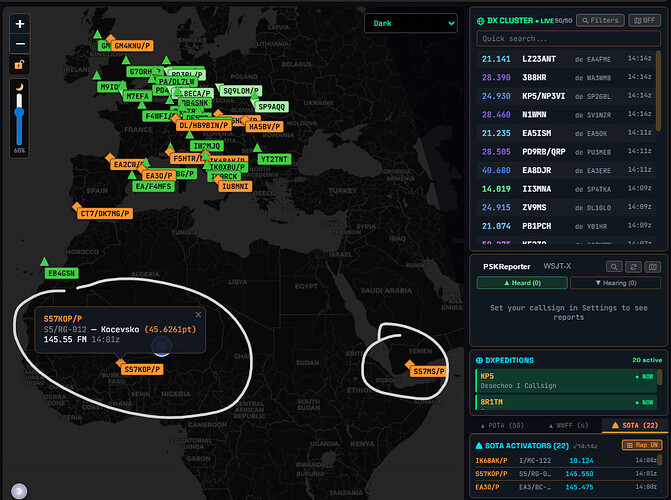Open DX Cluster Filters
671x500 pixels.
pos(599,20)
